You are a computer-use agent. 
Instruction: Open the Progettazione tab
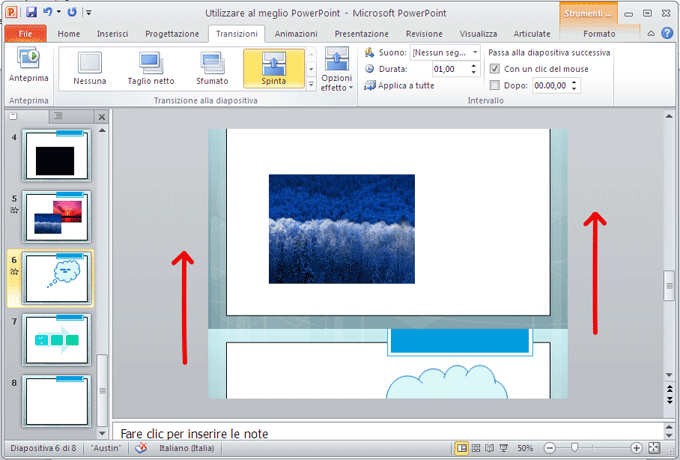click(172, 34)
